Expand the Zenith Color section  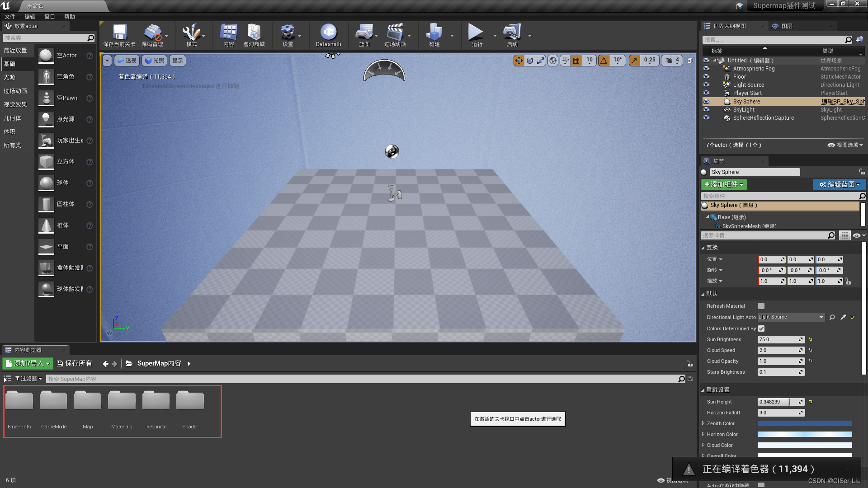click(703, 423)
